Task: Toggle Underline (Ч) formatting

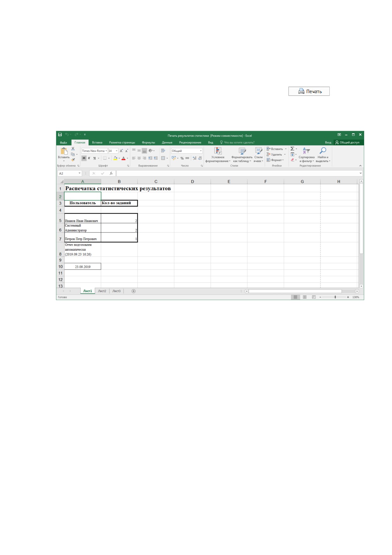Action: point(94,158)
